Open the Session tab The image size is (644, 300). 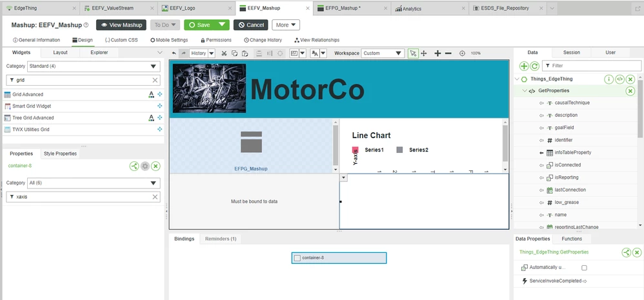[571, 52]
